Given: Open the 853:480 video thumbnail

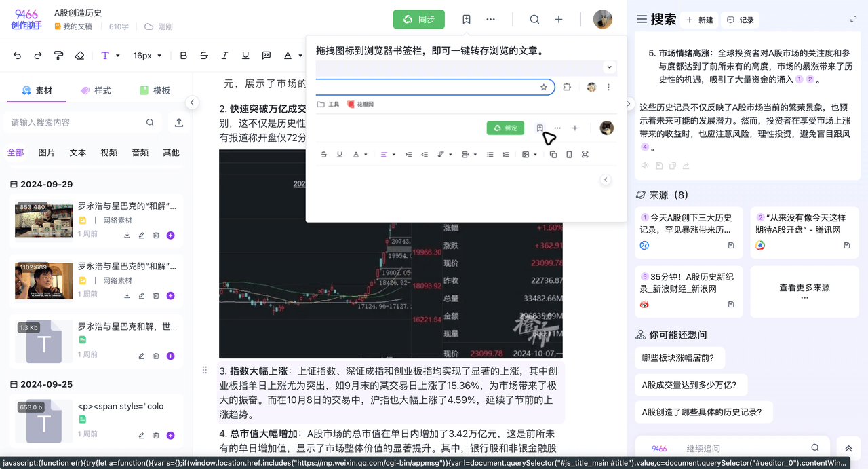Looking at the screenshot, I should pyautogui.click(x=44, y=221).
